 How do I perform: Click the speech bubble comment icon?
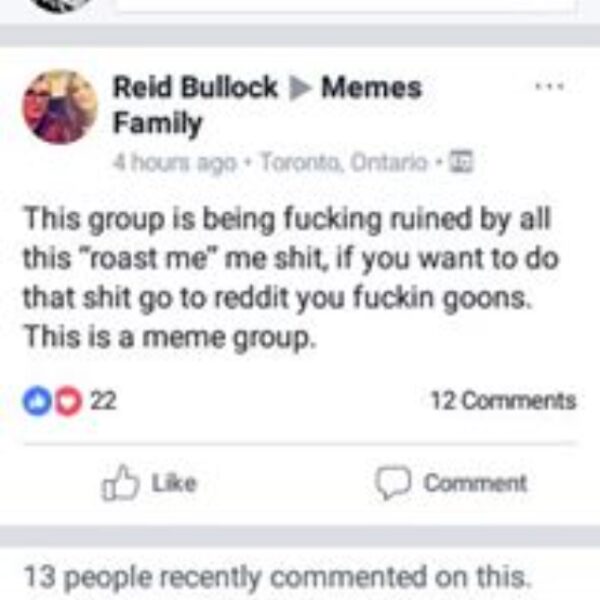[x=393, y=483]
